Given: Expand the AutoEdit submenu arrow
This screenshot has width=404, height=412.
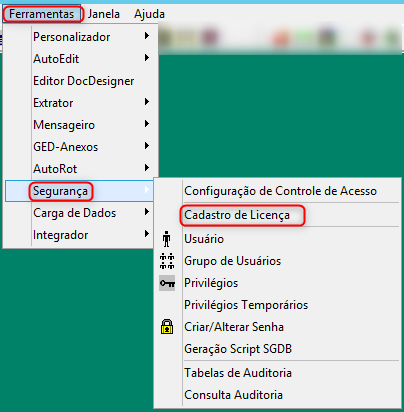Looking at the screenshot, I should pyautogui.click(x=147, y=58).
